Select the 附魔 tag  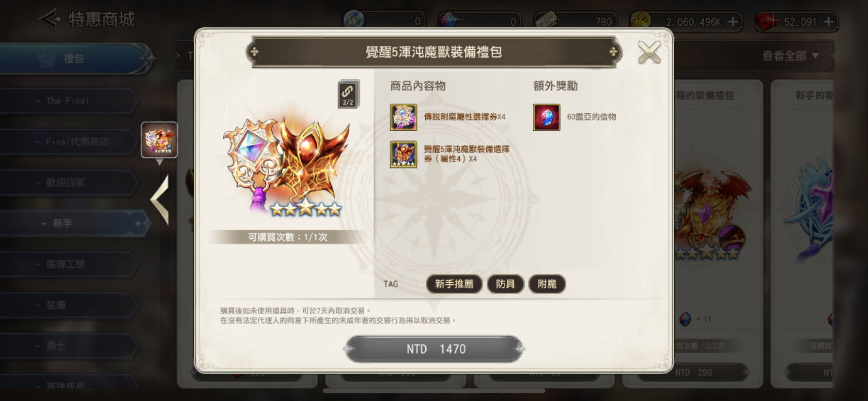[547, 284]
